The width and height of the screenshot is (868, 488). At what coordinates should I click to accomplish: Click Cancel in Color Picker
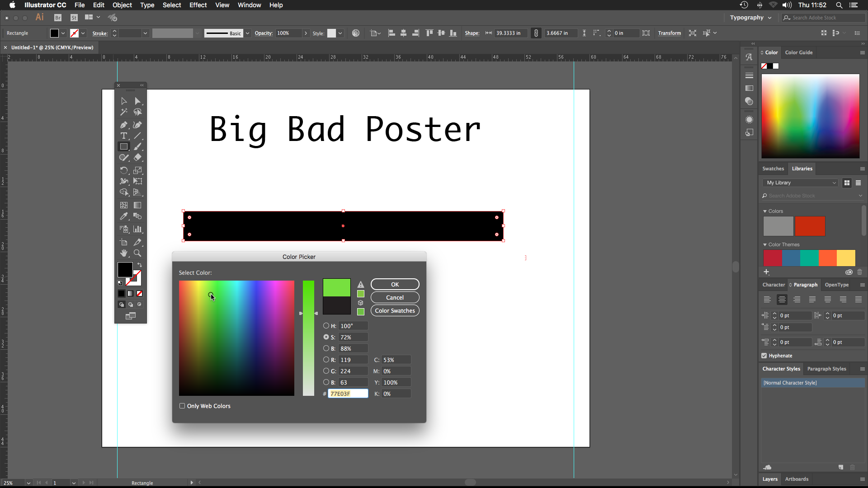coord(395,297)
